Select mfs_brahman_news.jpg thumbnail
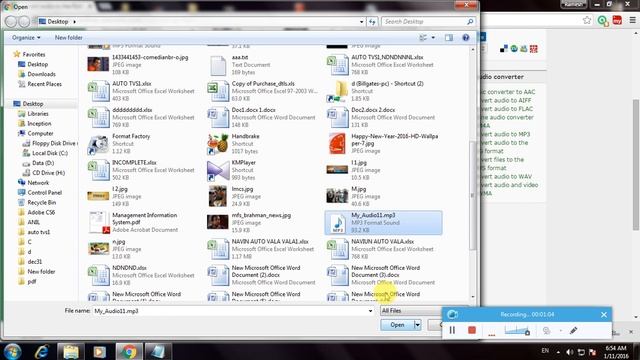The image size is (640, 360). (218, 222)
